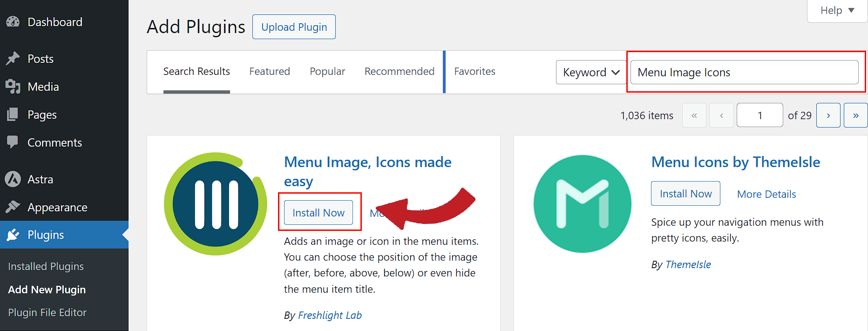Click the Posts pushpin icon
This screenshot has height=331, width=868.
pyautogui.click(x=13, y=59)
